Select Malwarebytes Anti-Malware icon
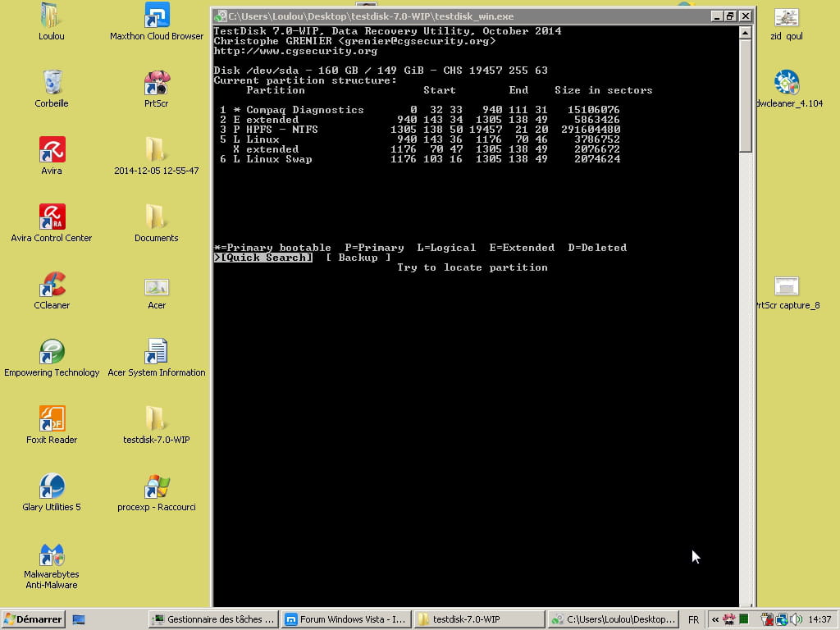This screenshot has width=840, height=630. [52, 566]
